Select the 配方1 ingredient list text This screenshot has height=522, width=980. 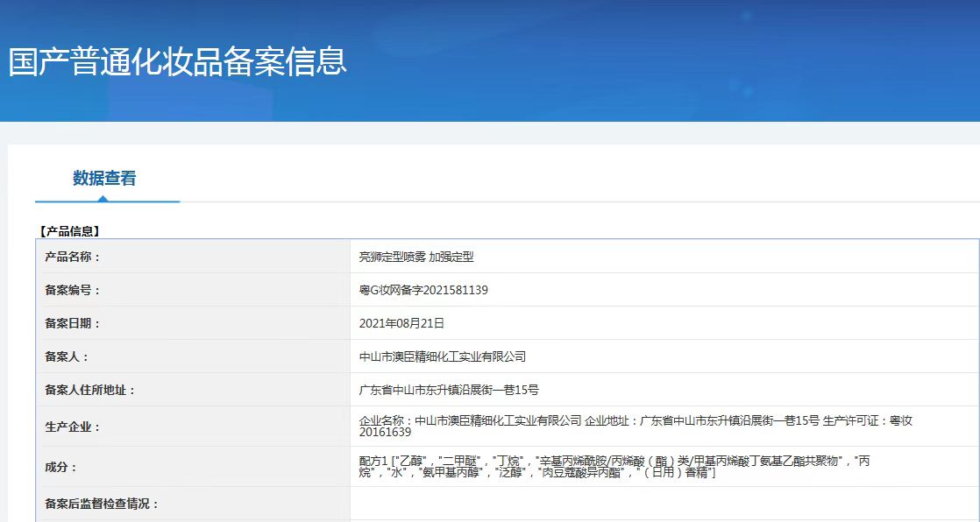(614, 467)
